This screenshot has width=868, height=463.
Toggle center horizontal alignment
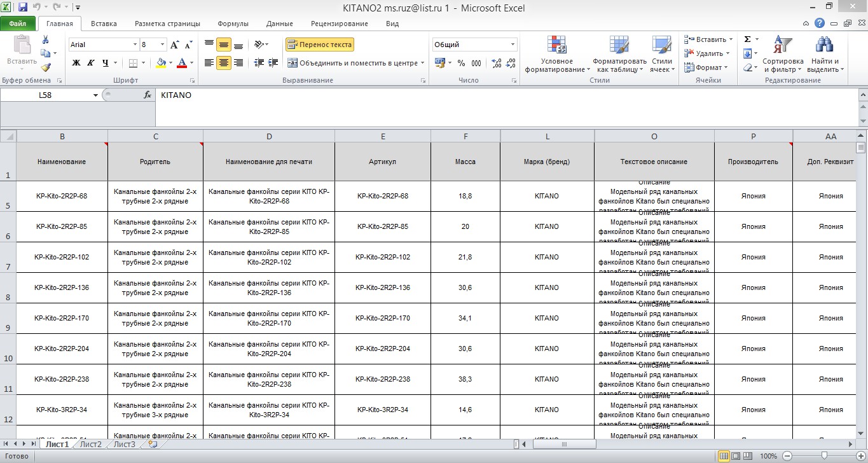[223, 63]
